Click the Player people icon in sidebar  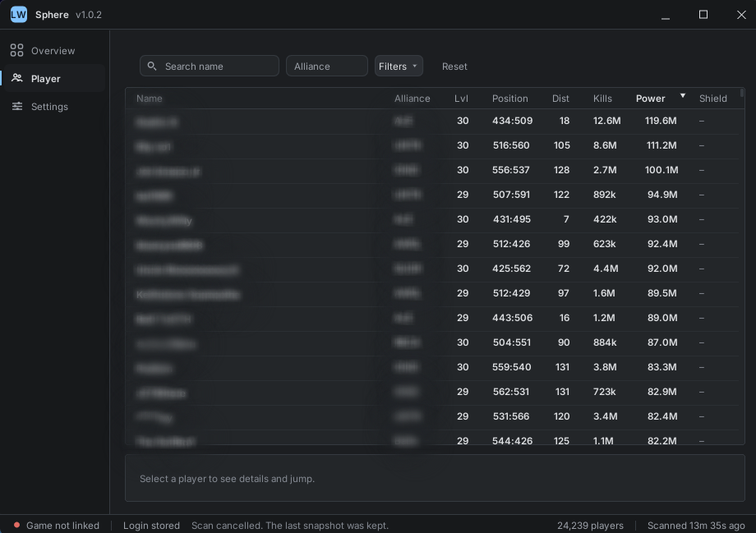tap(17, 78)
